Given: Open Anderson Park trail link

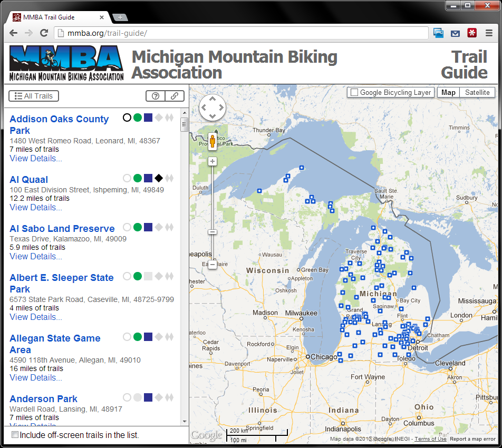Looking at the screenshot, I should pos(44,398).
